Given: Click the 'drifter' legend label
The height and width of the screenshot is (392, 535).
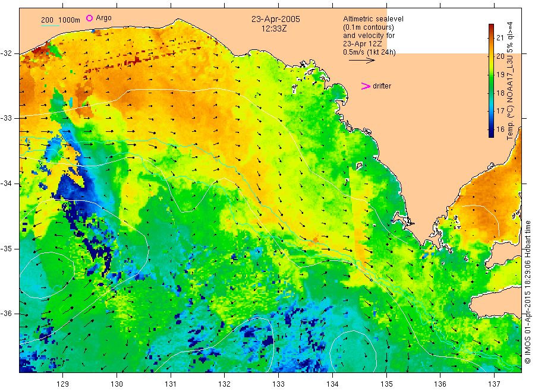Looking at the screenshot, I should [x=382, y=86].
